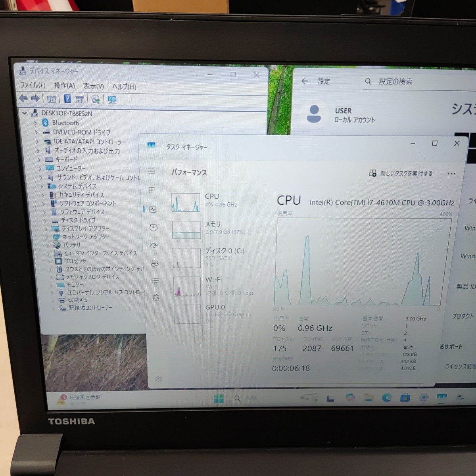
Task: Click the 設定の検索 search field
Action: coord(420,81)
